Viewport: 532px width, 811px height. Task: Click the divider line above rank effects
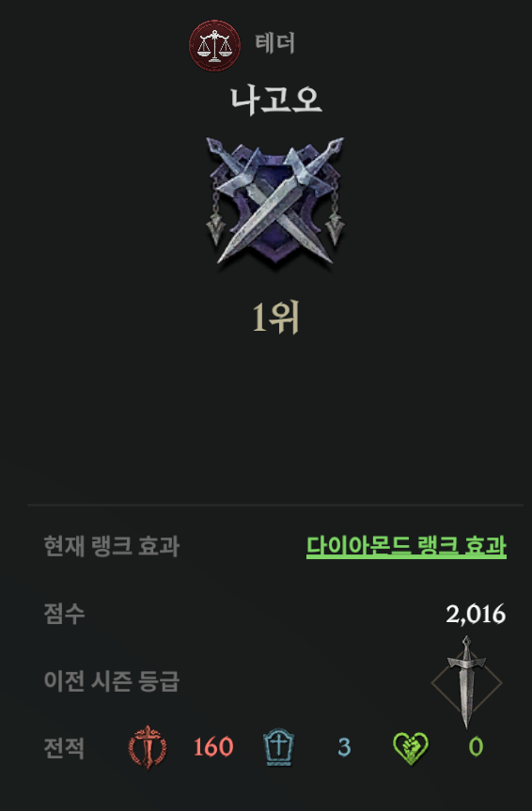pos(275,505)
